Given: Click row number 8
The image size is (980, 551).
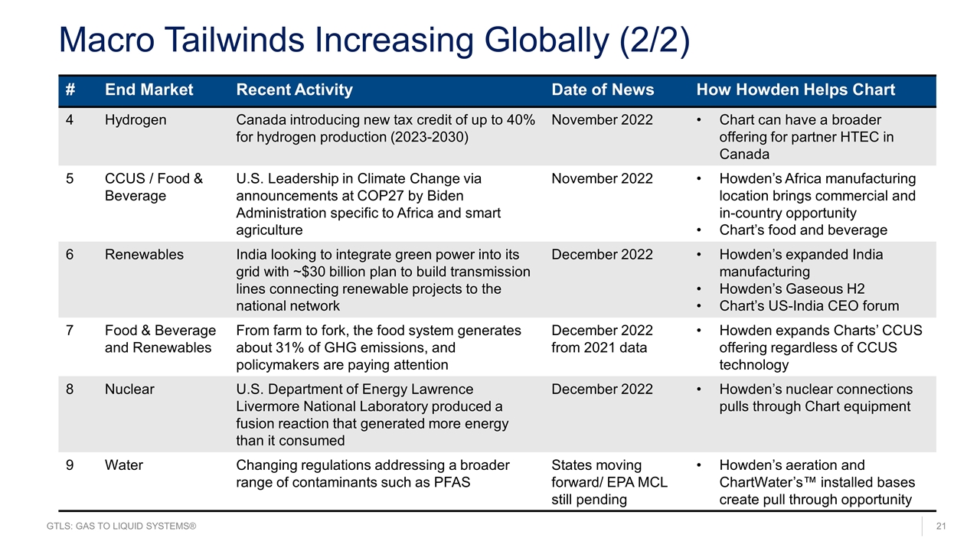Looking at the screenshot, I should [x=70, y=390].
